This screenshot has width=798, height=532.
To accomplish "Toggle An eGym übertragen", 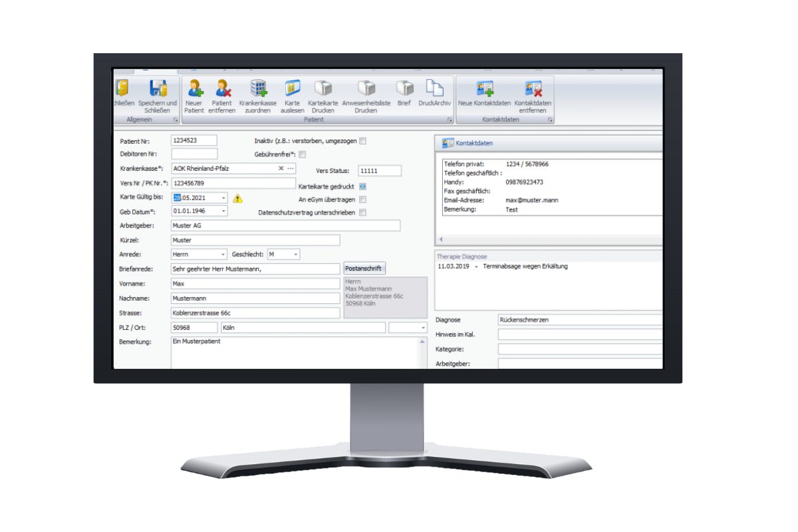I will point(362,199).
